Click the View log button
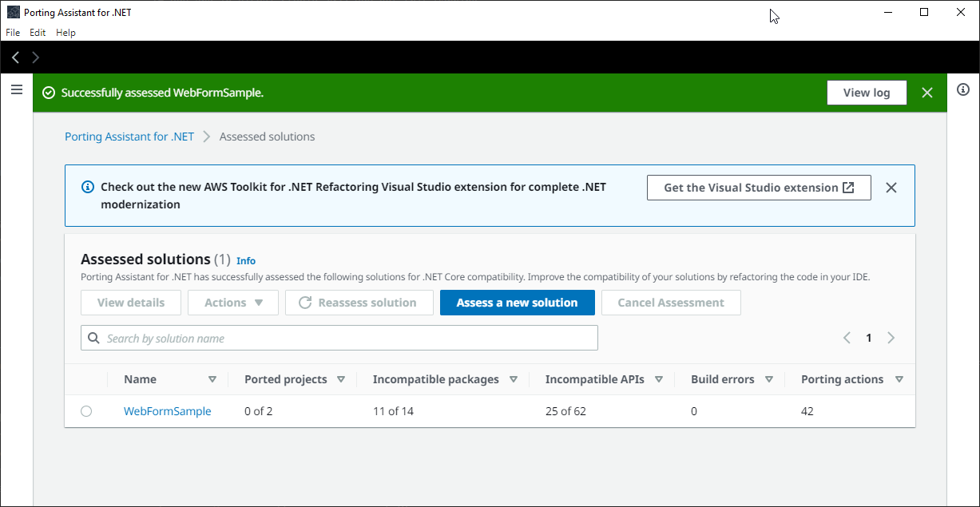Screen dimensions: 980x507 [x=867, y=93]
